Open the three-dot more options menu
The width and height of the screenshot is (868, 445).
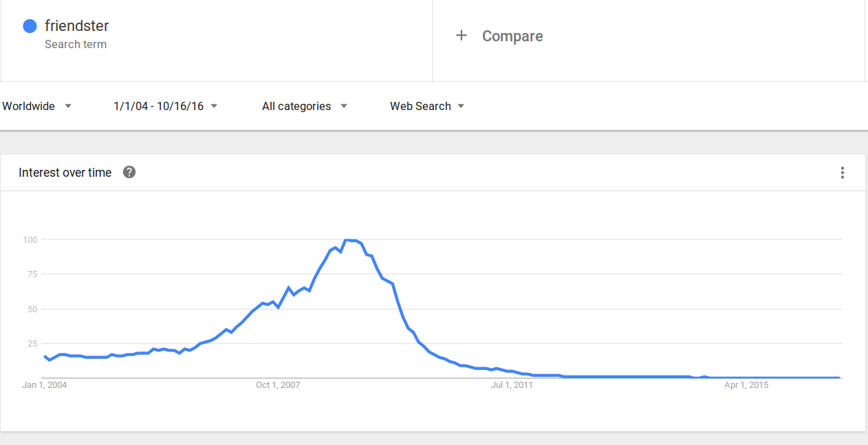[x=842, y=173]
